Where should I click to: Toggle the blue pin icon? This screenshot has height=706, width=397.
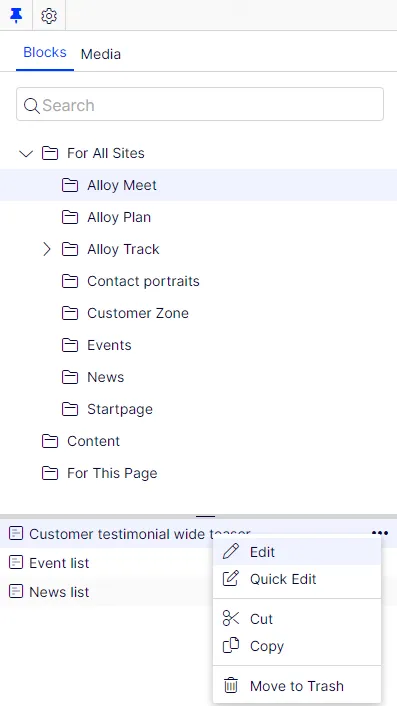[16, 16]
